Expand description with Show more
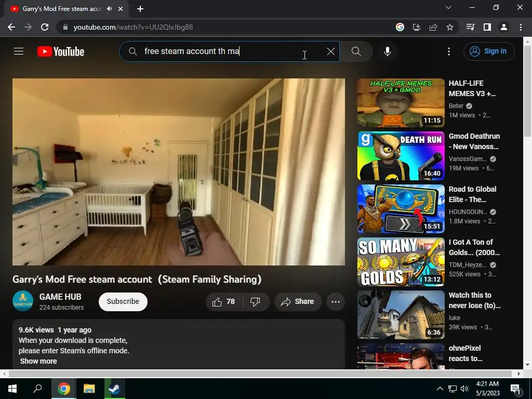 point(38,361)
